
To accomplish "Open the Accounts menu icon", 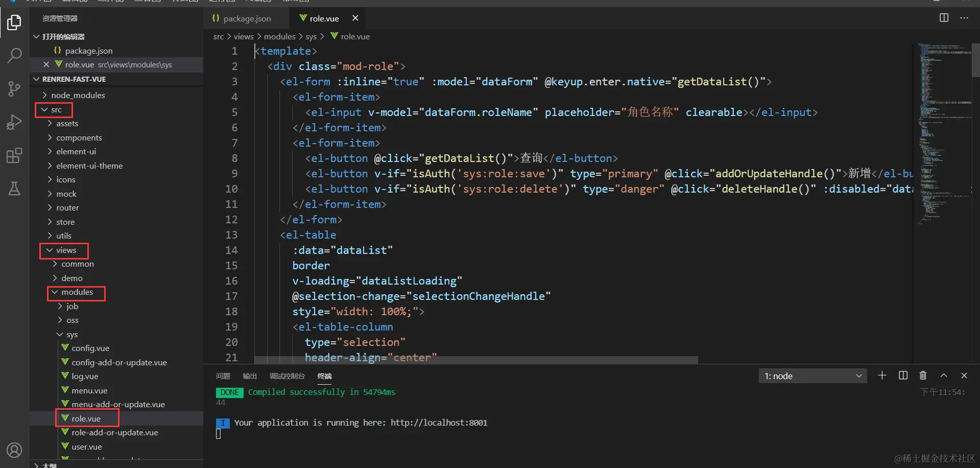I will (14, 450).
